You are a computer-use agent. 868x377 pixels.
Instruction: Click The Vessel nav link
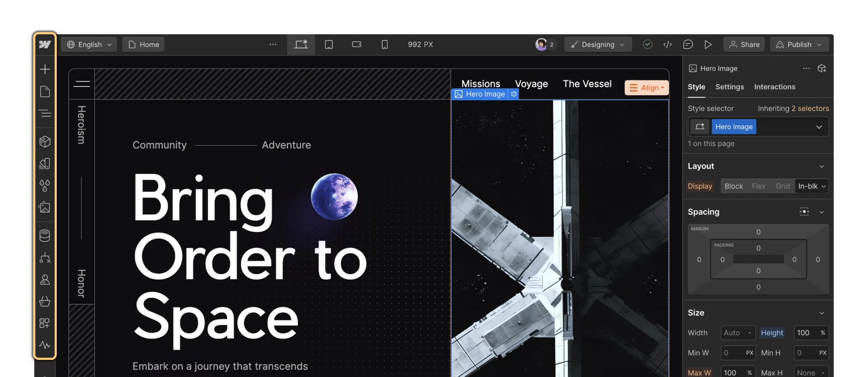(587, 84)
